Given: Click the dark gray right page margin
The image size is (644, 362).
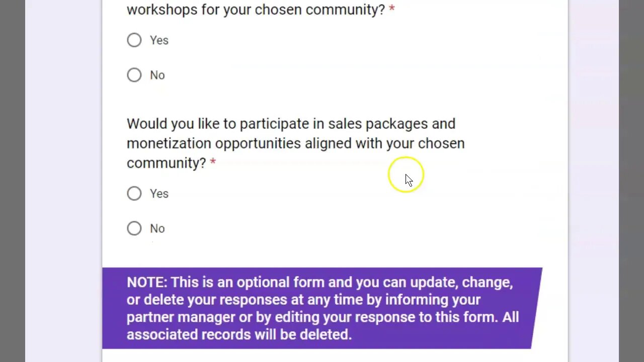Looking at the screenshot, I should 631,181.
